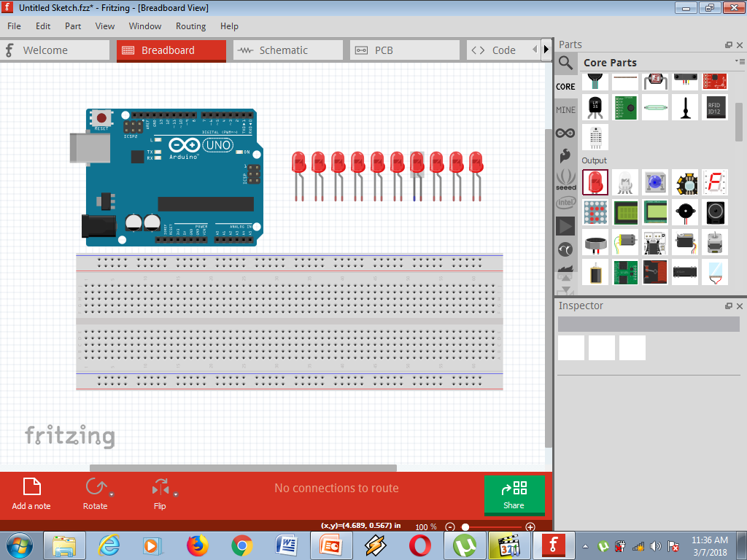Open the Seeed parts bin
The height and width of the screenshot is (560, 747).
(566, 179)
